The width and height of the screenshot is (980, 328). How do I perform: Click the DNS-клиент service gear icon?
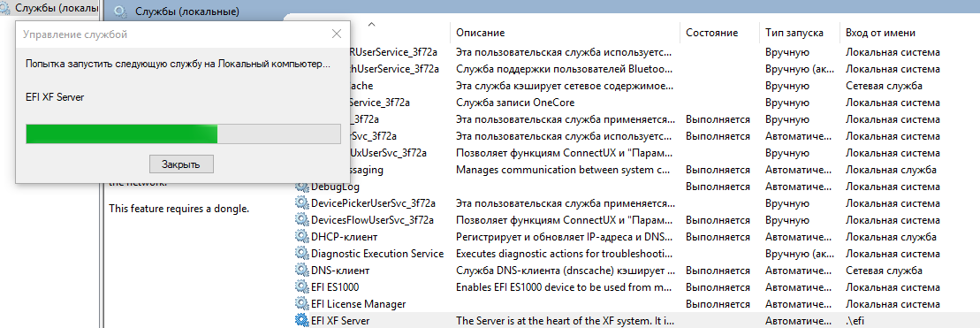302,270
